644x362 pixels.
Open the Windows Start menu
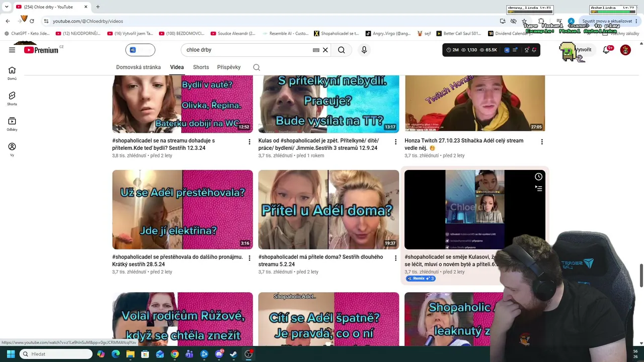[11, 354]
